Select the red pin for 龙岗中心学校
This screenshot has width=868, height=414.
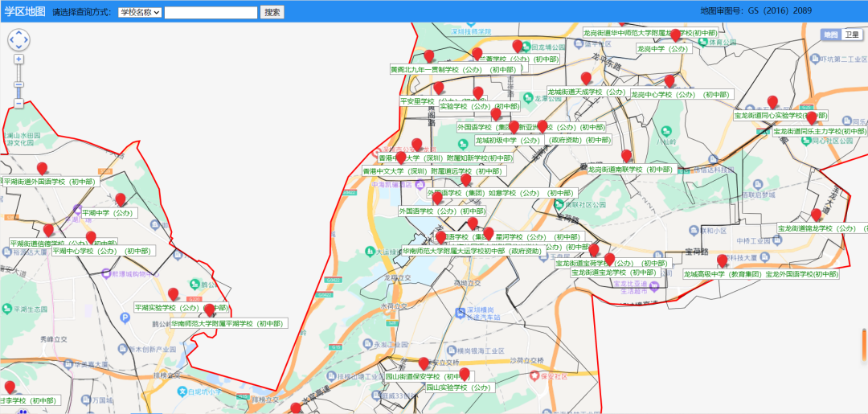coord(669,82)
